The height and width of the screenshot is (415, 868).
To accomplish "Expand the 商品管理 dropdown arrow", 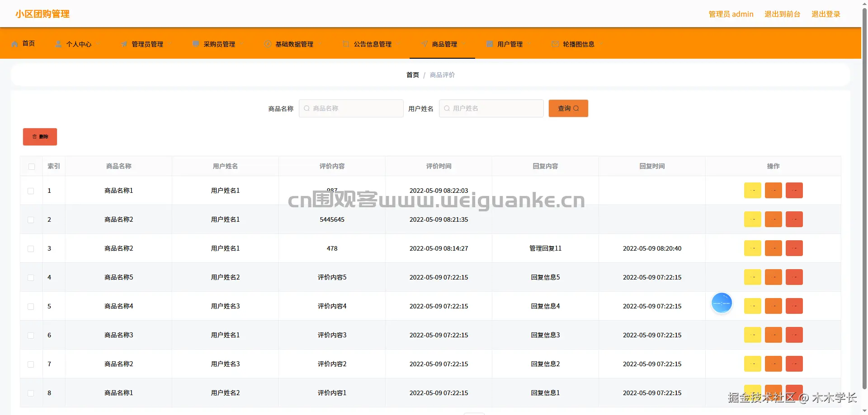I will point(463,44).
